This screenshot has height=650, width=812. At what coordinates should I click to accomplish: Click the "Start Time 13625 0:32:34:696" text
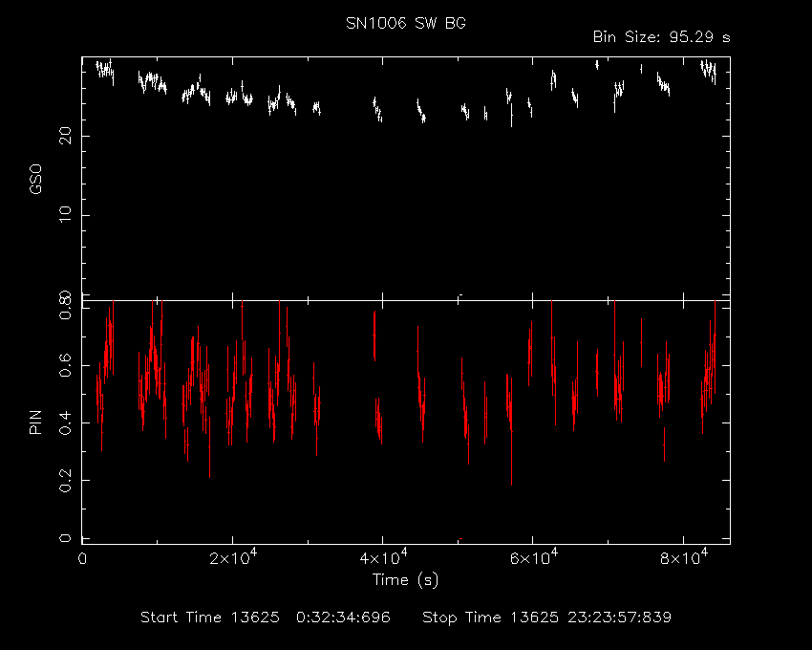point(266,617)
